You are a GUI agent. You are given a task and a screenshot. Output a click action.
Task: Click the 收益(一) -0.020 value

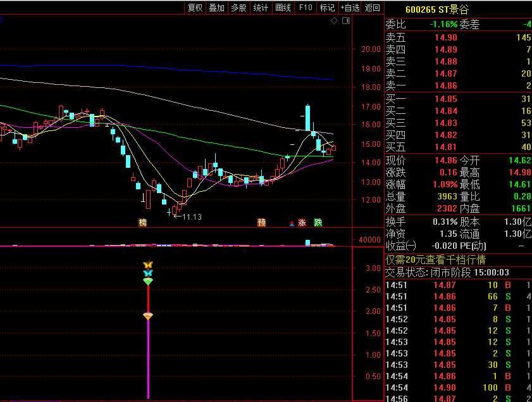click(x=445, y=246)
